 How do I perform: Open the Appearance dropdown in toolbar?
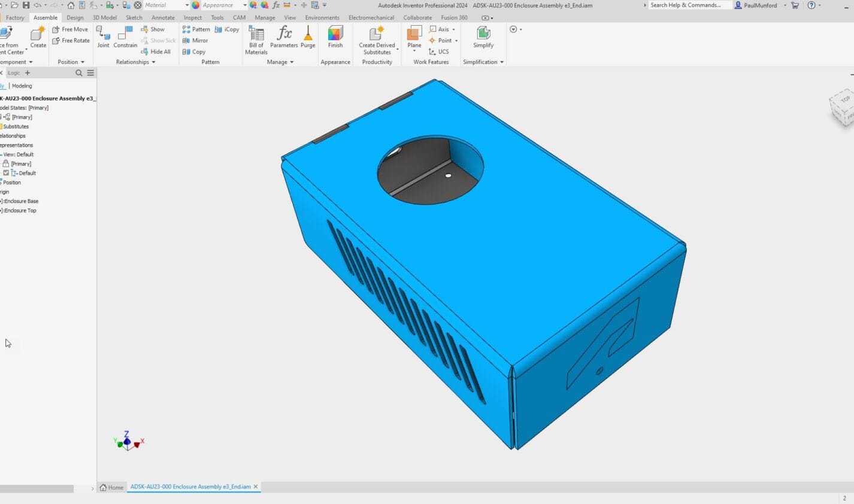click(244, 5)
